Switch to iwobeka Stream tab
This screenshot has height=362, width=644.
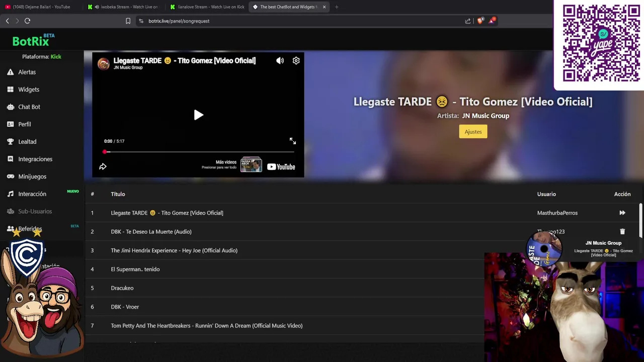point(124,7)
